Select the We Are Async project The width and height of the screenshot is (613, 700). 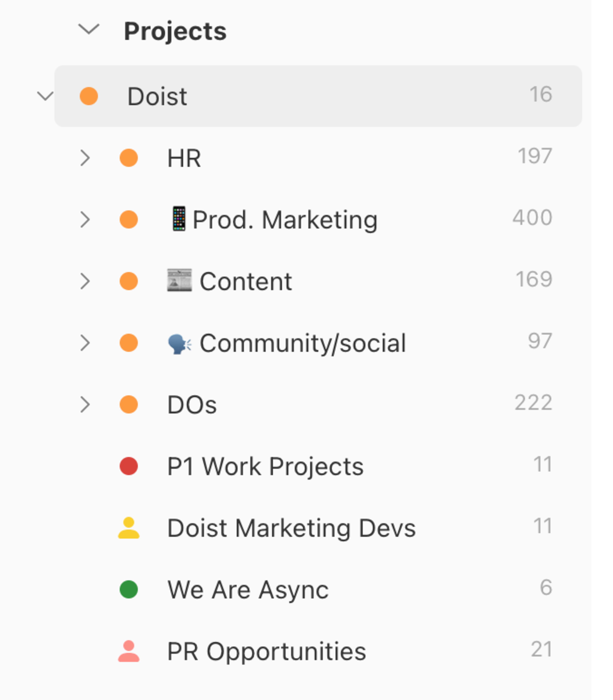click(318, 590)
